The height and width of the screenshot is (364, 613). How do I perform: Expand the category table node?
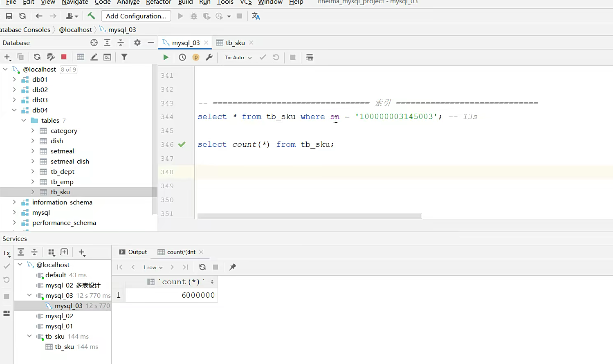(x=33, y=130)
